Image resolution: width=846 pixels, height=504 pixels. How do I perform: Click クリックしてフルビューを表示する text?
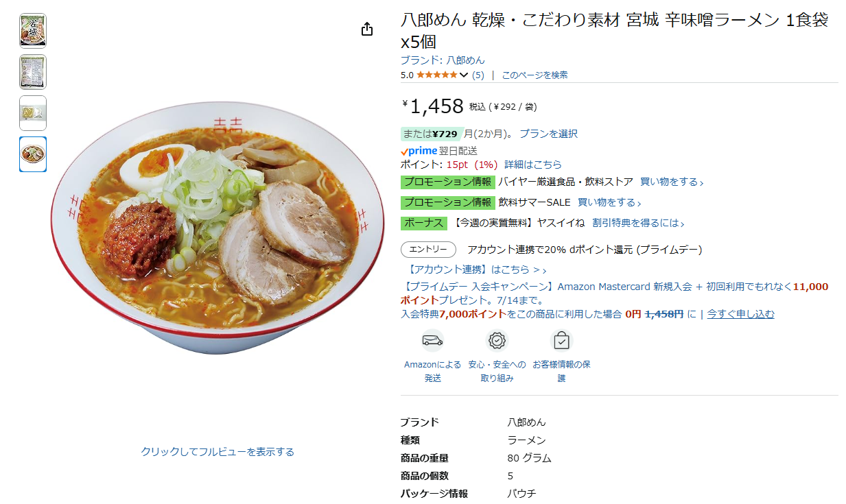click(x=218, y=452)
